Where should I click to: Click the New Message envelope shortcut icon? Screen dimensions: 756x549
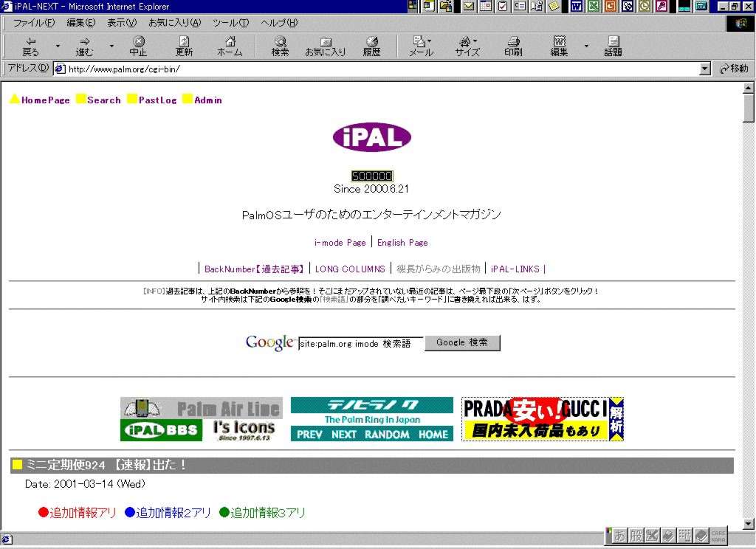[x=469, y=6]
